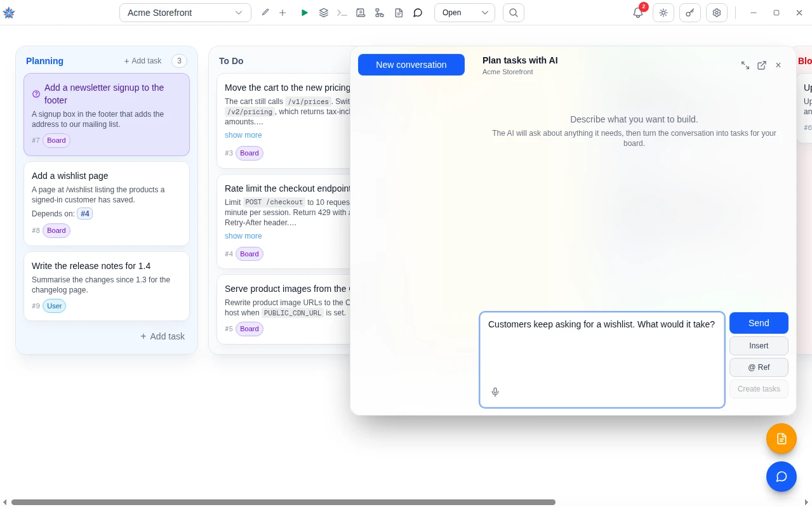The height and width of the screenshot is (507, 812).
Task: Click the scroll/log icon in toolbar
Action: click(x=361, y=13)
